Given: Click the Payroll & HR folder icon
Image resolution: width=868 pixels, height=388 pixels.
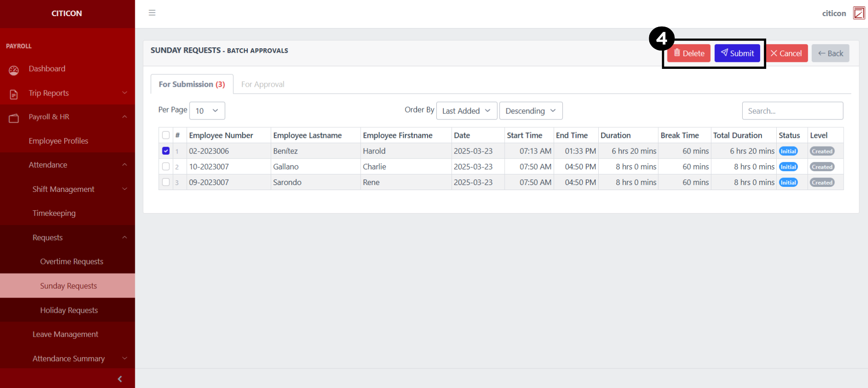Looking at the screenshot, I should (14, 118).
